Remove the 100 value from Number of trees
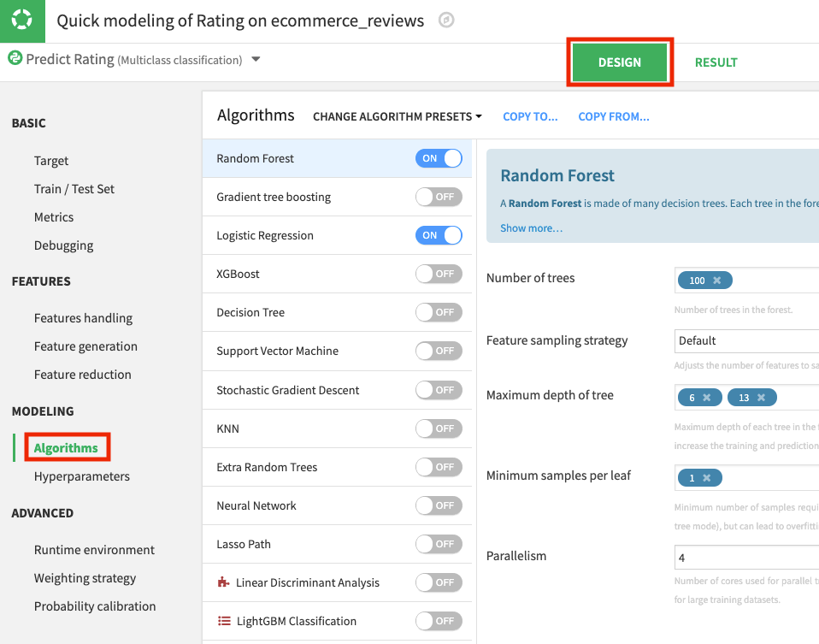 pyautogui.click(x=717, y=281)
